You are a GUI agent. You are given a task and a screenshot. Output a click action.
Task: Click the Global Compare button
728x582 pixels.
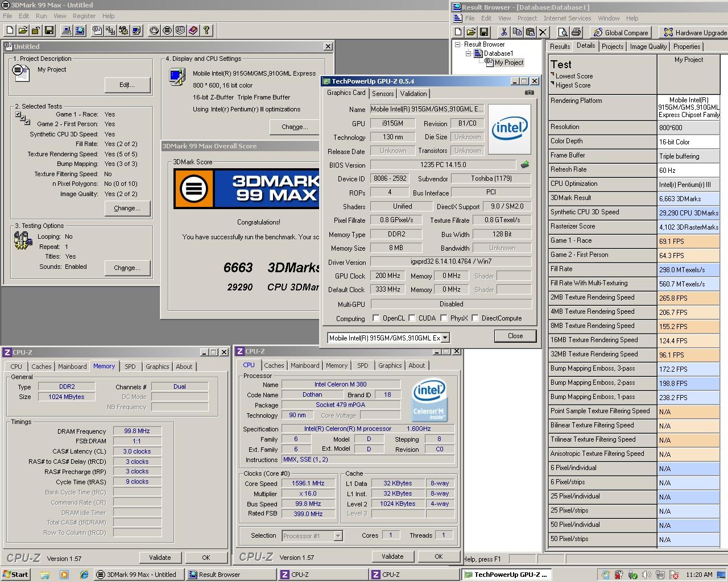620,32
